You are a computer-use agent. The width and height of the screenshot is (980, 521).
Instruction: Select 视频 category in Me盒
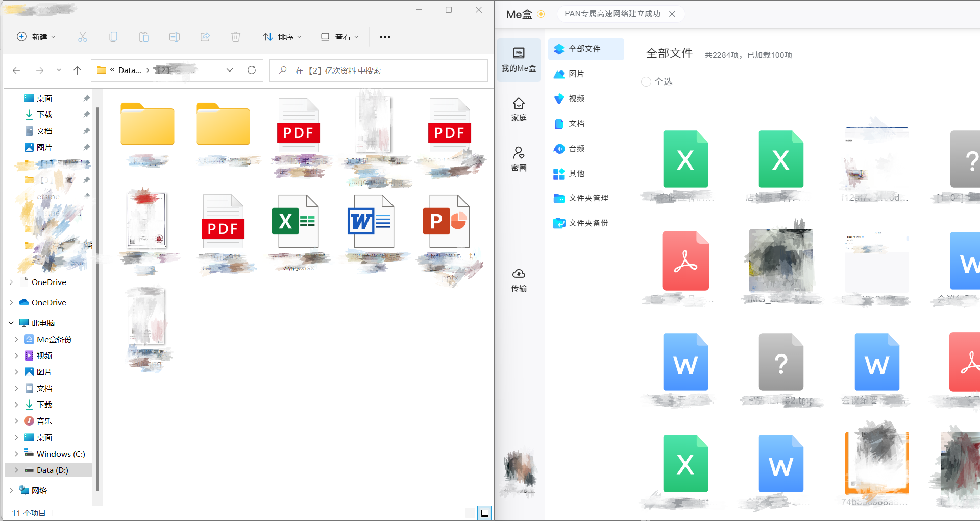point(586,99)
